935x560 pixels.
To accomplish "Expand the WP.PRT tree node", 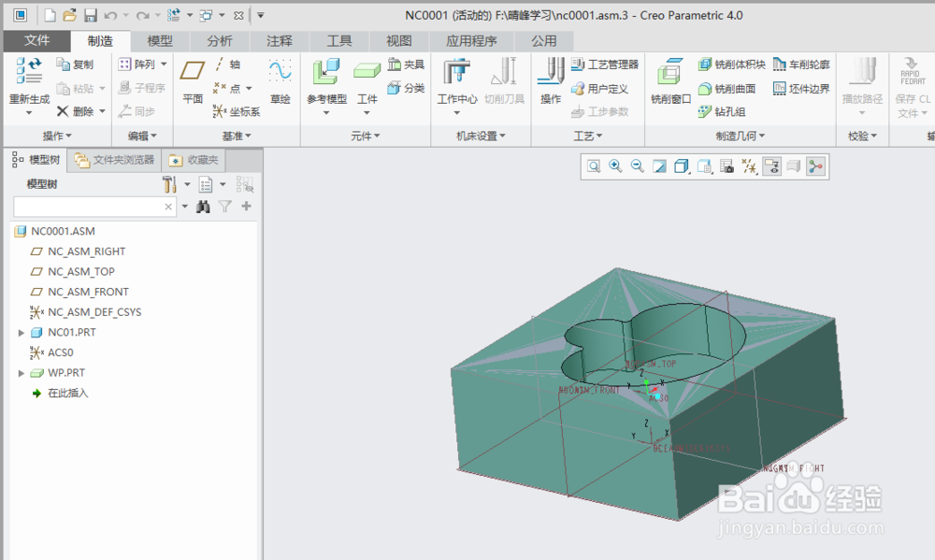I will [22, 373].
